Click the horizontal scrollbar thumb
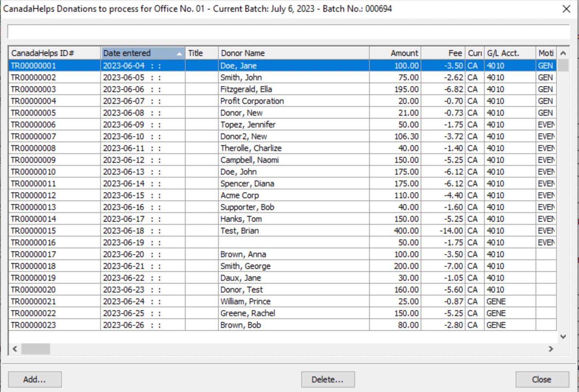Image resolution: width=579 pixels, height=392 pixels. click(x=36, y=349)
